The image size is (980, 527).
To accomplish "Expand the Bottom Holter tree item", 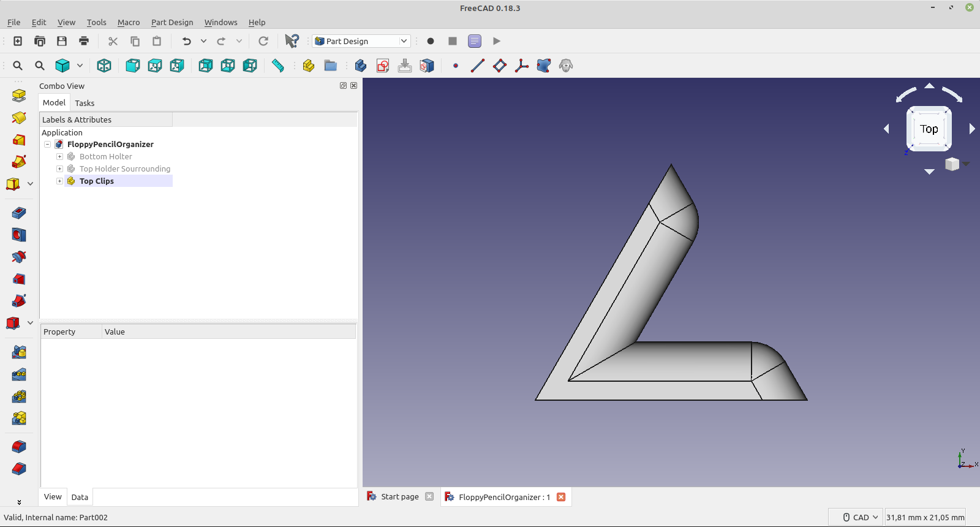I will coord(60,157).
